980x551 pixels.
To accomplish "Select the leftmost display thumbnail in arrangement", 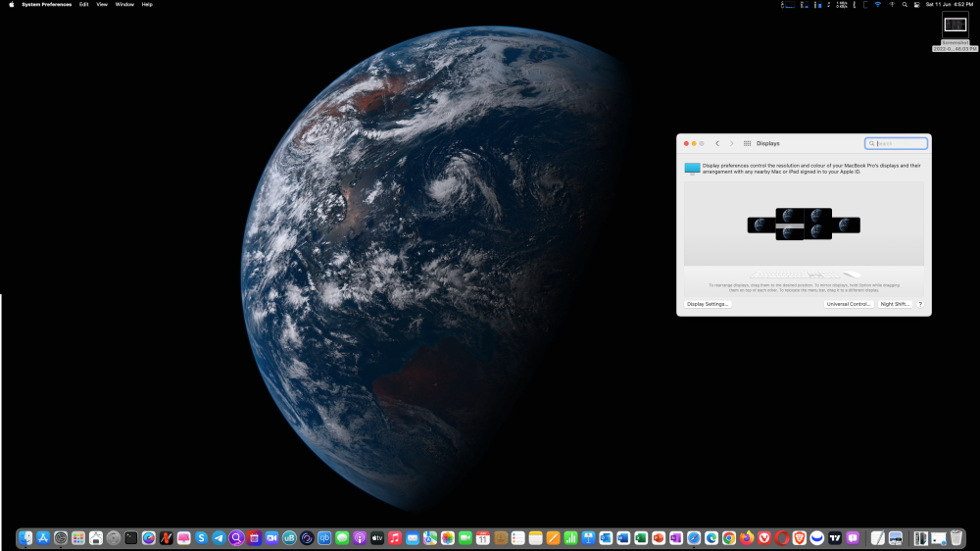I will click(x=761, y=225).
